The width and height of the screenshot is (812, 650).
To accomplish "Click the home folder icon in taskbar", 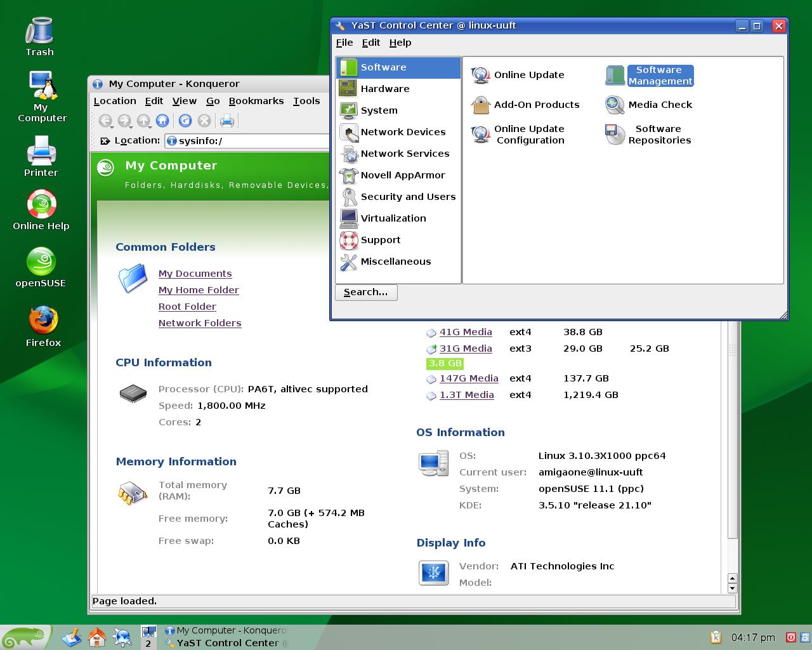I will pos(96,637).
